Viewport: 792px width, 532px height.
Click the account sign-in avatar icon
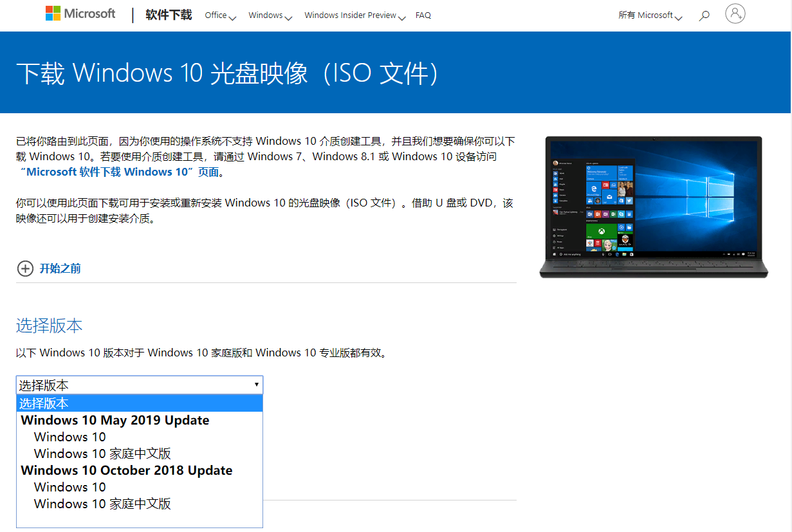tap(735, 14)
